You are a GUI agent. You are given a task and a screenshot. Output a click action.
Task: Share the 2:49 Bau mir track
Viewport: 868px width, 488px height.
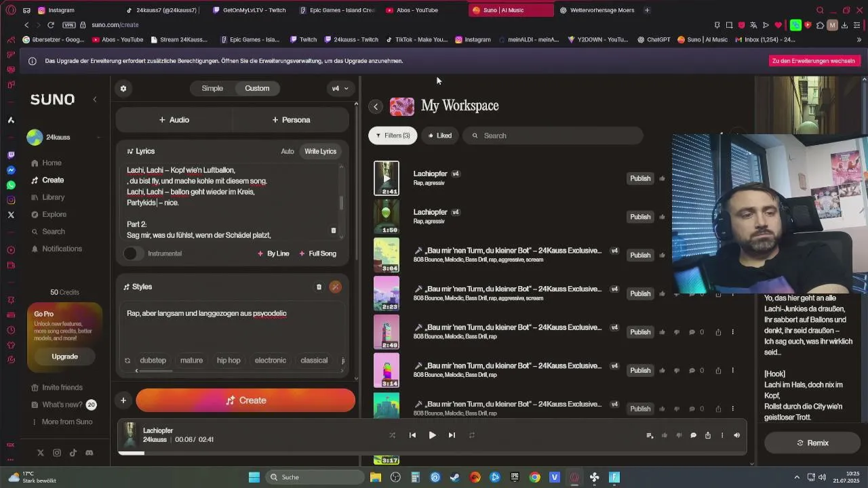point(718,332)
